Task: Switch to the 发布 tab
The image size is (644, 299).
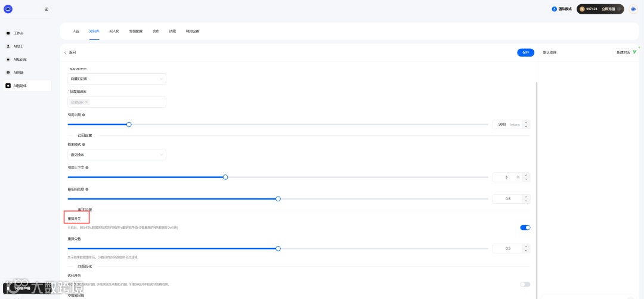Action: [x=156, y=31]
